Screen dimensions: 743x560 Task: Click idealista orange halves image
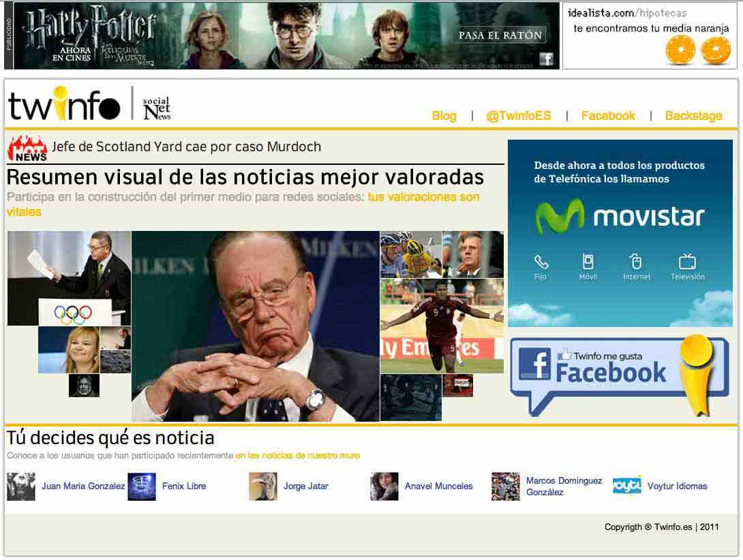point(698,50)
